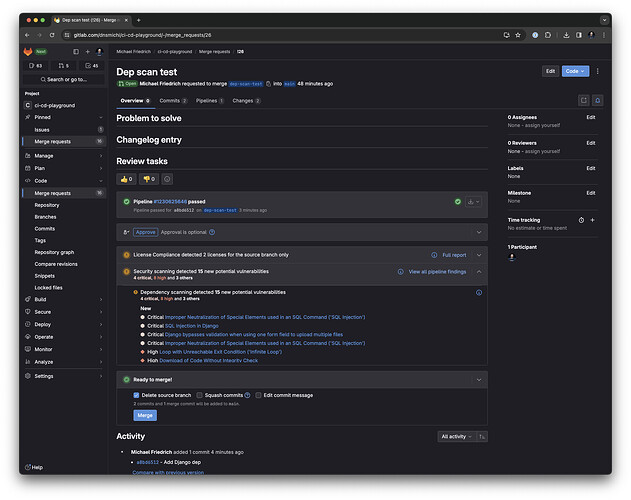The height and width of the screenshot is (500, 631).
Task: Download pipeline artifacts icon
Action: 473,202
